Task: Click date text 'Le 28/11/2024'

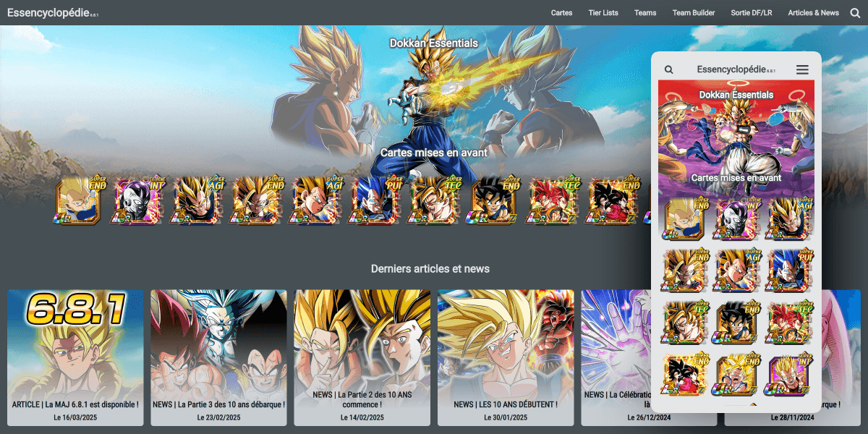Action: pos(792,417)
